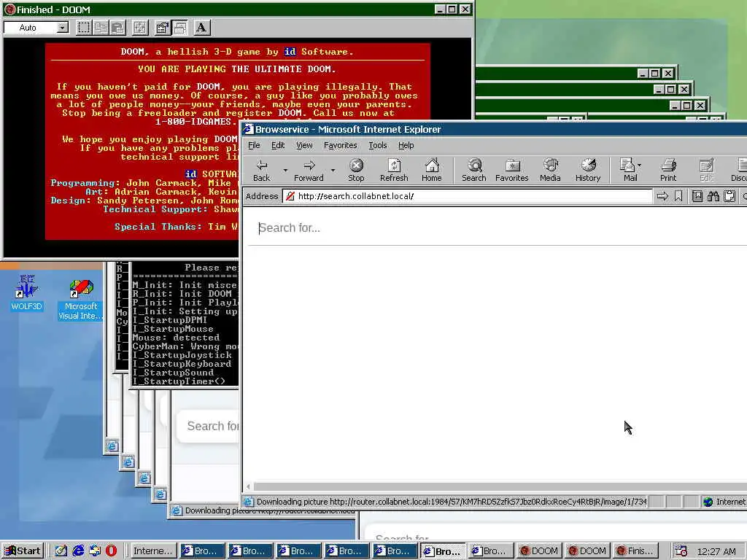This screenshot has width=747, height=560.
Task: Open the Search pane from the toolbar
Action: coord(474,171)
